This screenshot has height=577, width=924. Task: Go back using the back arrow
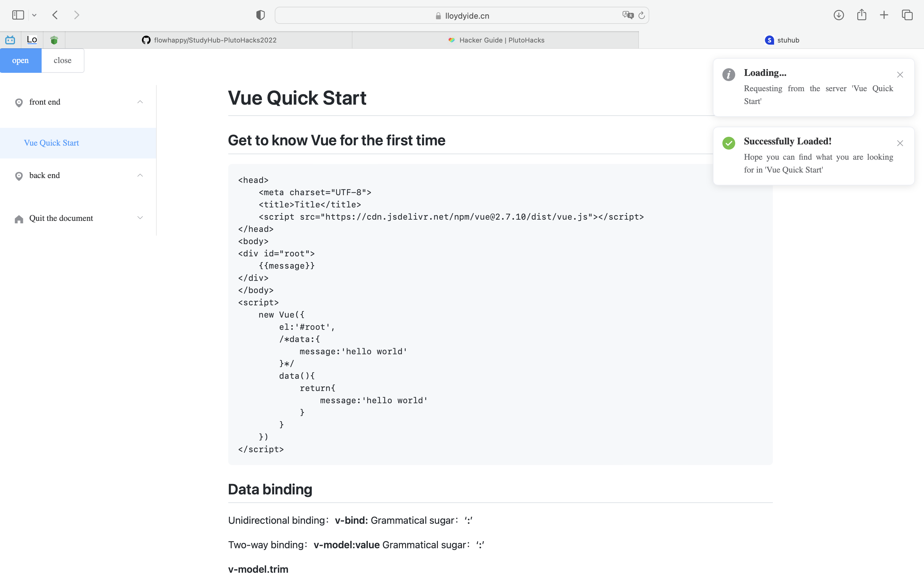point(55,15)
